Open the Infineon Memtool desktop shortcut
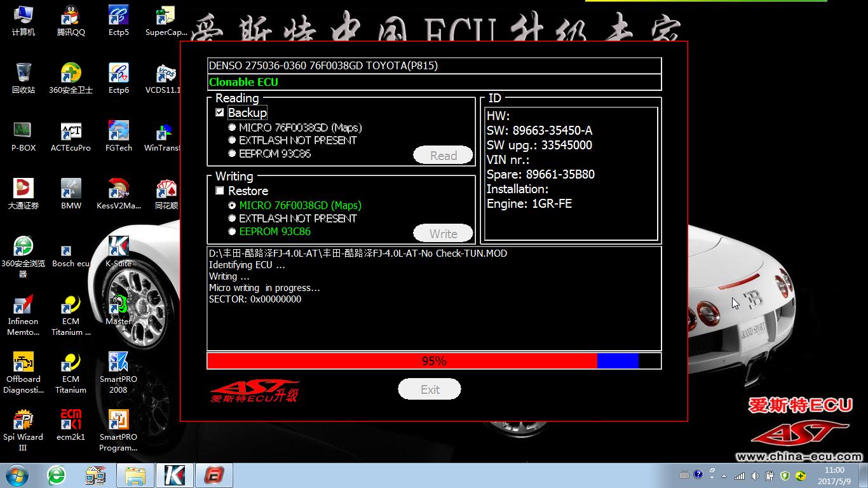868x488 pixels. click(x=23, y=315)
